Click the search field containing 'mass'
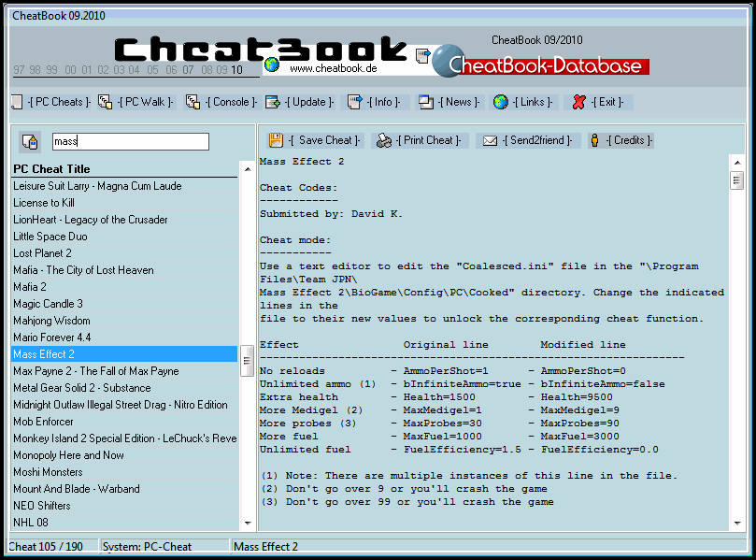 tap(131, 142)
